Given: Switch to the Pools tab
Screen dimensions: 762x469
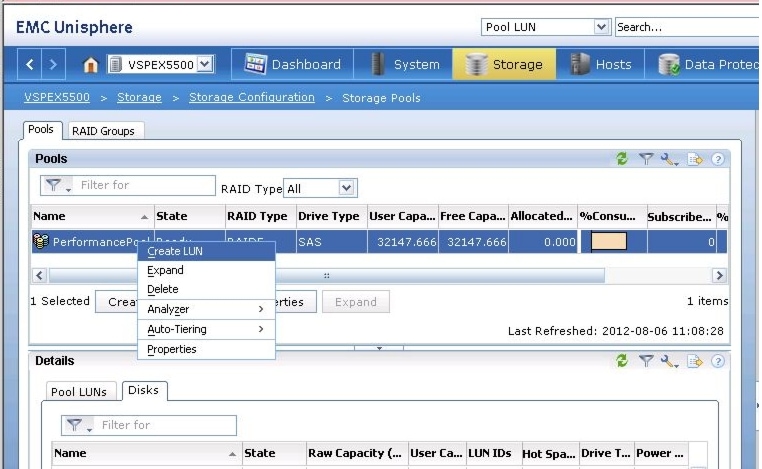Looking at the screenshot, I should pyautogui.click(x=41, y=130).
